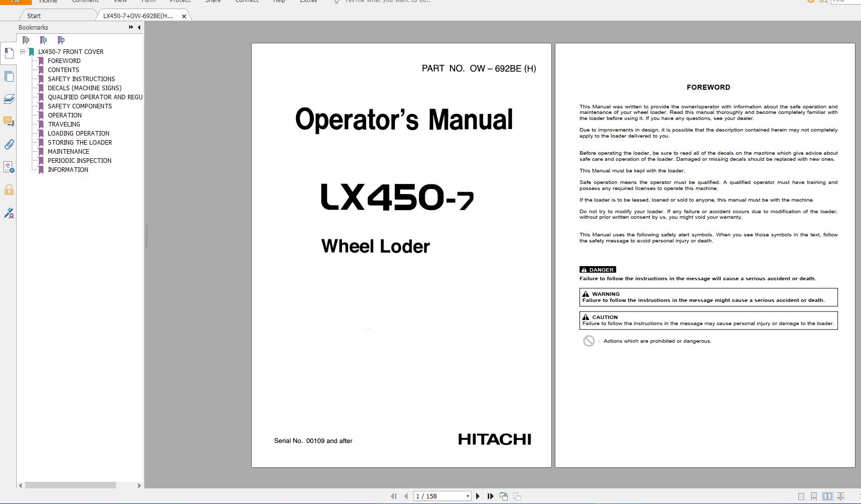
Task: Open the Pages thumbnails panel icon
Action: [x=9, y=76]
